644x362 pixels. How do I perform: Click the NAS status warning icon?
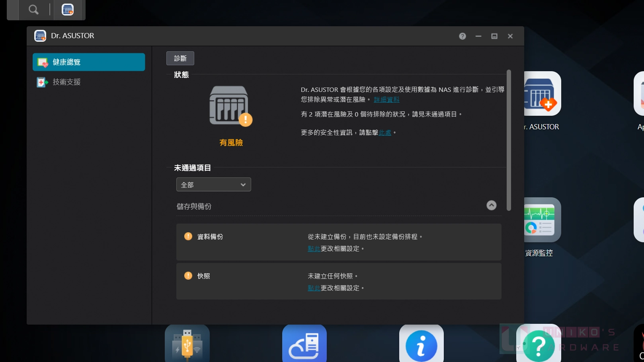(231, 106)
